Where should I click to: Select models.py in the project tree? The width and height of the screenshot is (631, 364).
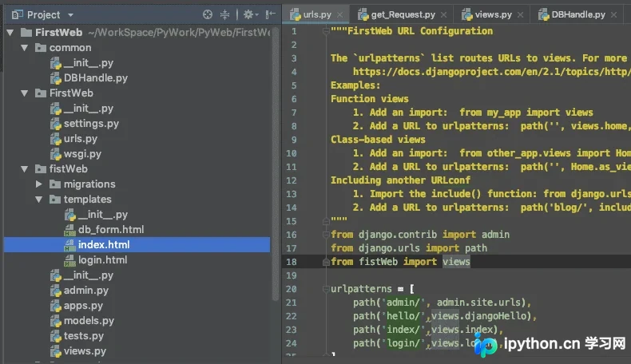89,321
